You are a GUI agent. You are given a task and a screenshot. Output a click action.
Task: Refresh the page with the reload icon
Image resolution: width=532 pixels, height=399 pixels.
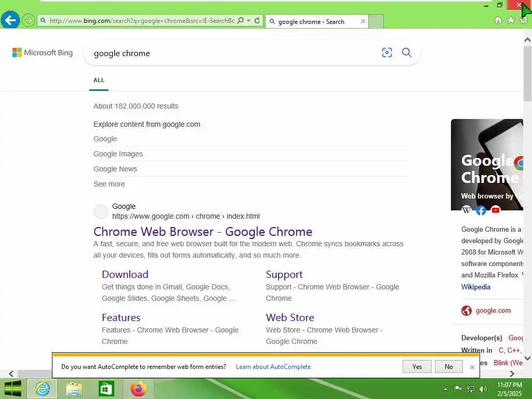pyautogui.click(x=257, y=21)
